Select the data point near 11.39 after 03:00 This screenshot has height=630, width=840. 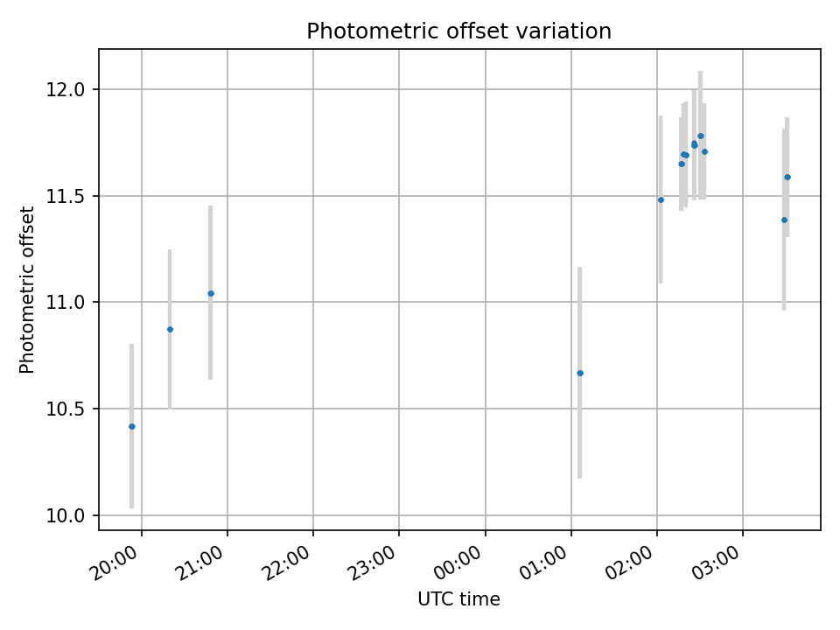784,220
